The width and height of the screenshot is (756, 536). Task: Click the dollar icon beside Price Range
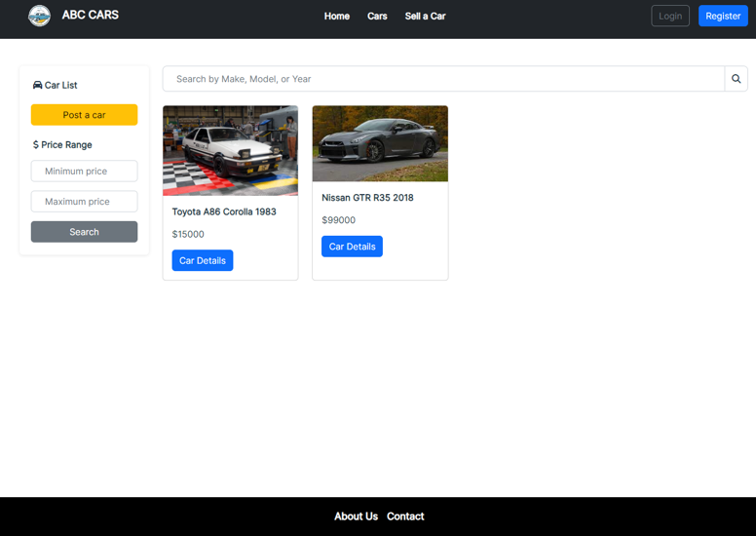(x=36, y=145)
